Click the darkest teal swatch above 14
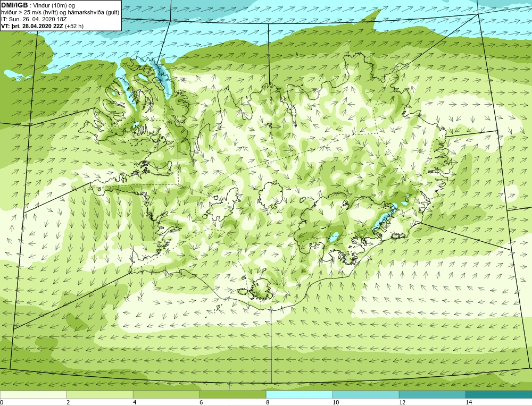This screenshot has height=406, width=532. point(499,395)
